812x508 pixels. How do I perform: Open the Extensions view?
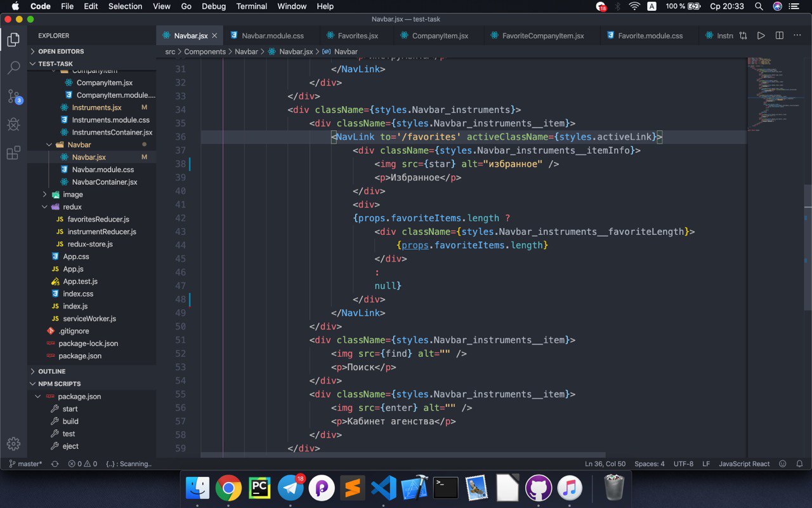(x=13, y=153)
